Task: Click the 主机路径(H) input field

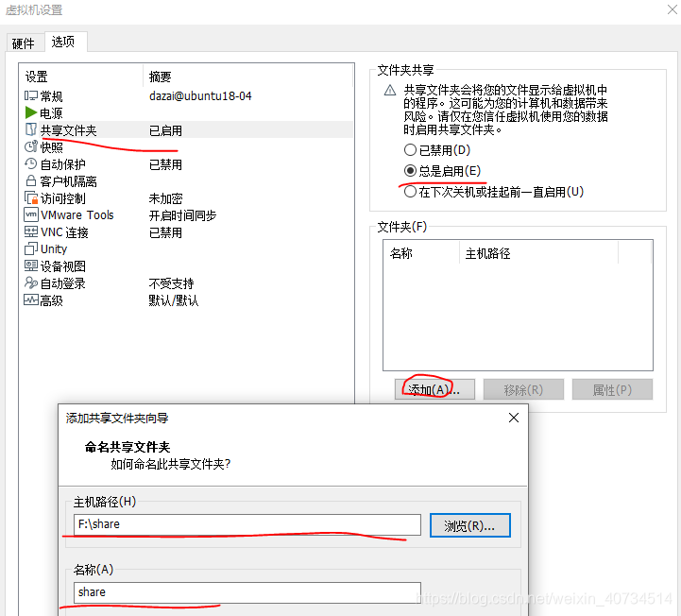Action: (247, 524)
